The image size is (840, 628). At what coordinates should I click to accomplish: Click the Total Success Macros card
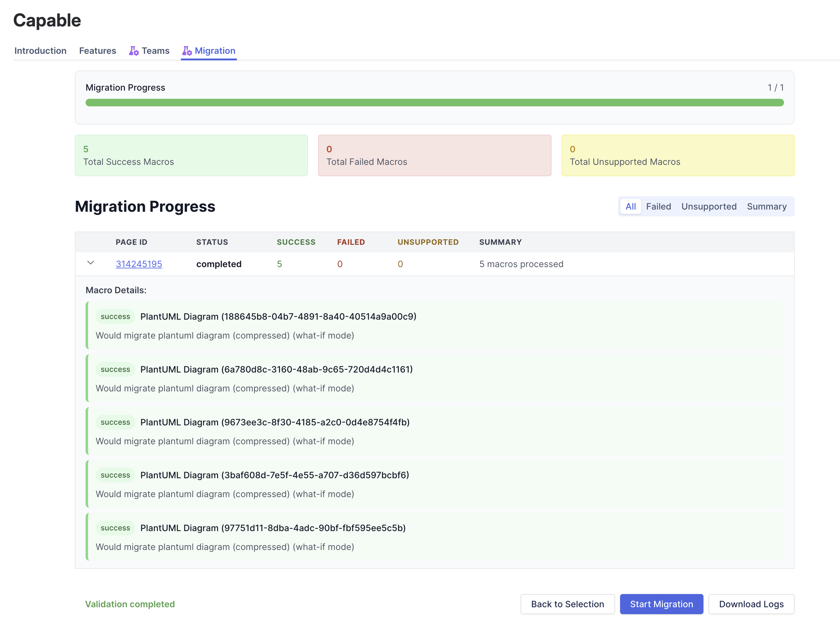191,155
